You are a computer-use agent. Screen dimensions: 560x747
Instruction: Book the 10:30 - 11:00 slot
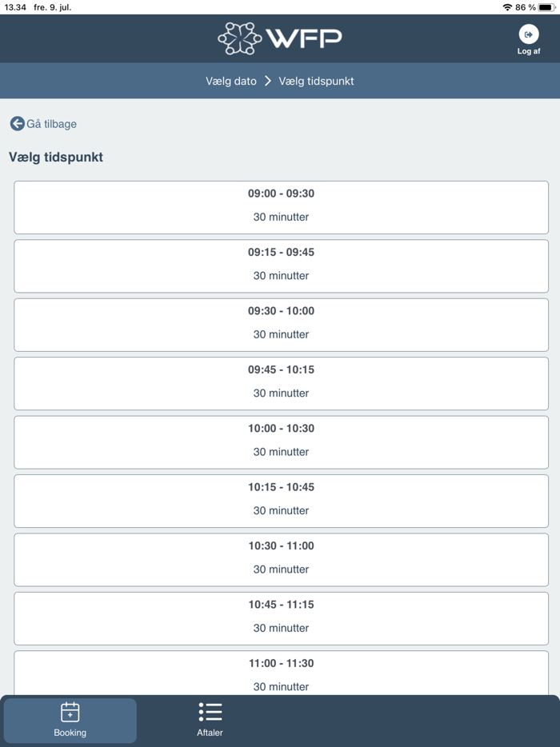(280, 559)
